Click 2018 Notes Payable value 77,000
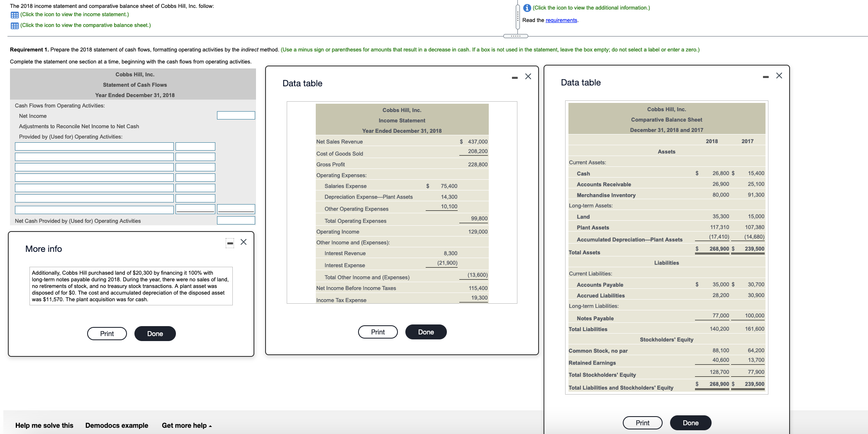 (721, 315)
